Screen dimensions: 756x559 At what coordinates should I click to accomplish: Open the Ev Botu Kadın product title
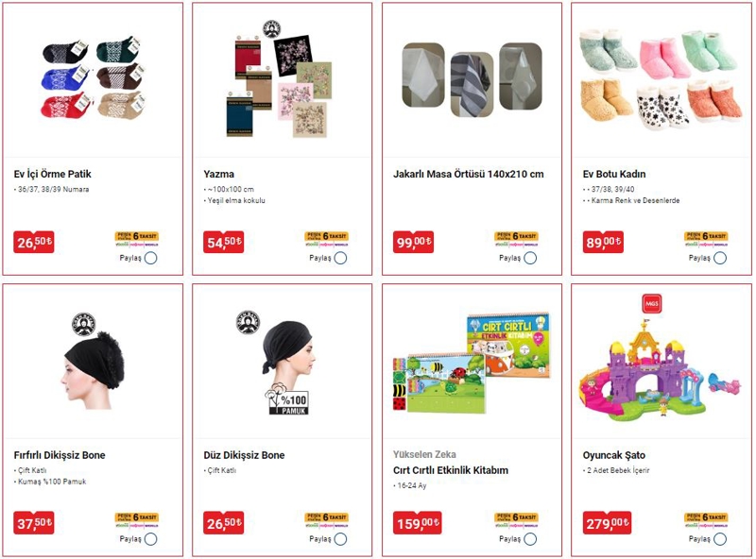613,174
